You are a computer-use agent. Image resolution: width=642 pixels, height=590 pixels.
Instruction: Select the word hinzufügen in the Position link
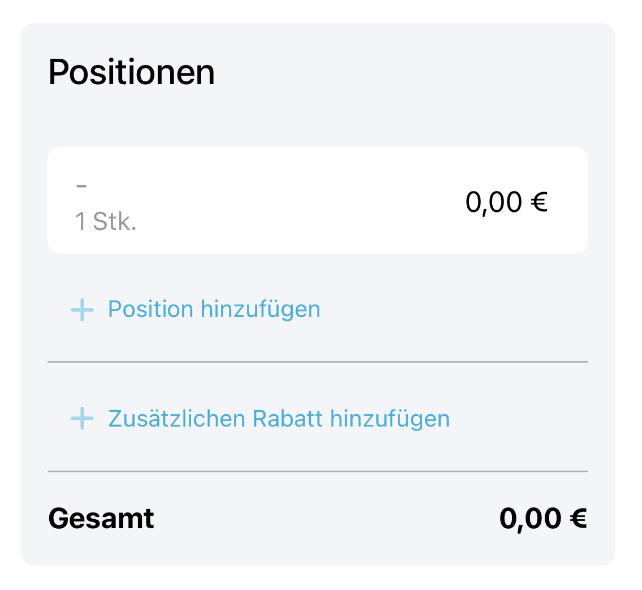pos(261,310)
